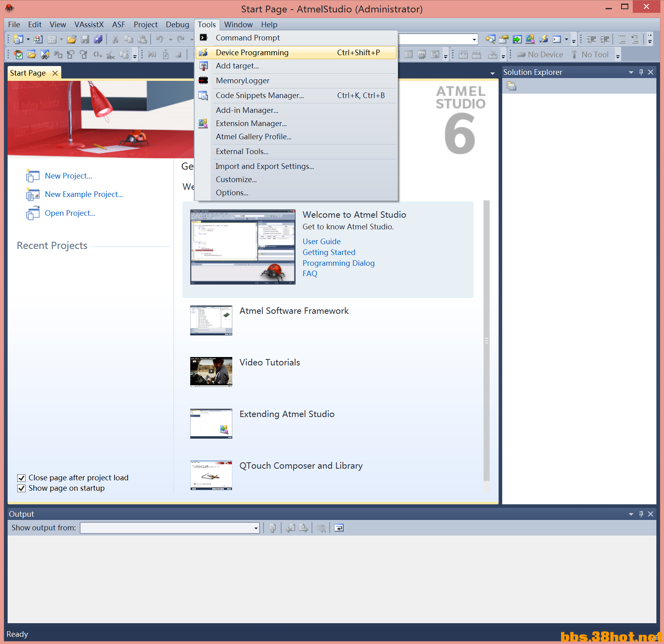Open the Video Tutorials thumbnail
The width and height of the screenshot is (664, 644).
[x=211, y=372]
